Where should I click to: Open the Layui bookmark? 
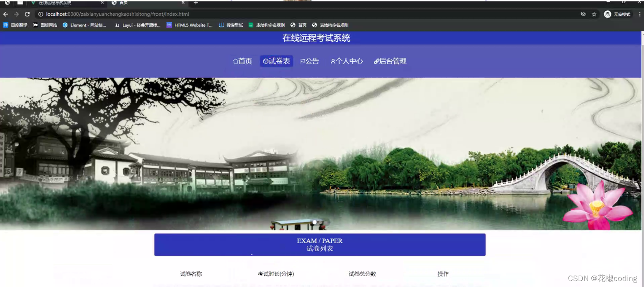pos(138,25)
